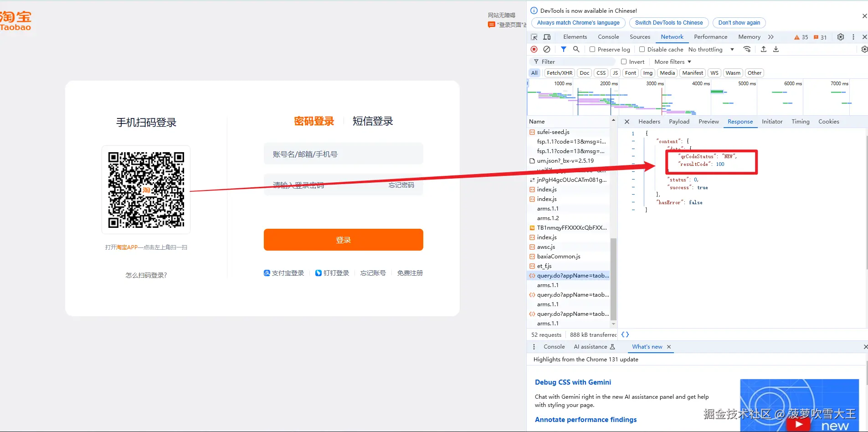868x432 pixels.
Task: Click the Alipay login icon
Action: click(x=267, y=273)
